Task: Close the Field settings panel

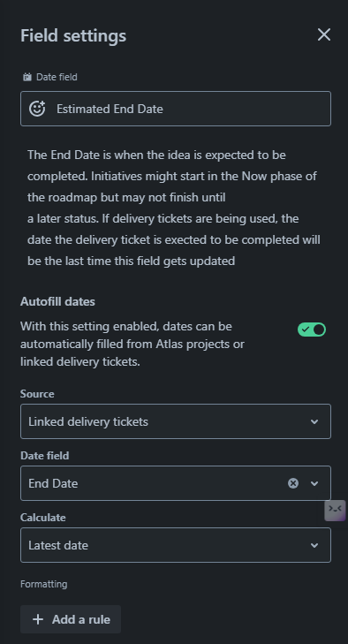Action: coord(324,35)
